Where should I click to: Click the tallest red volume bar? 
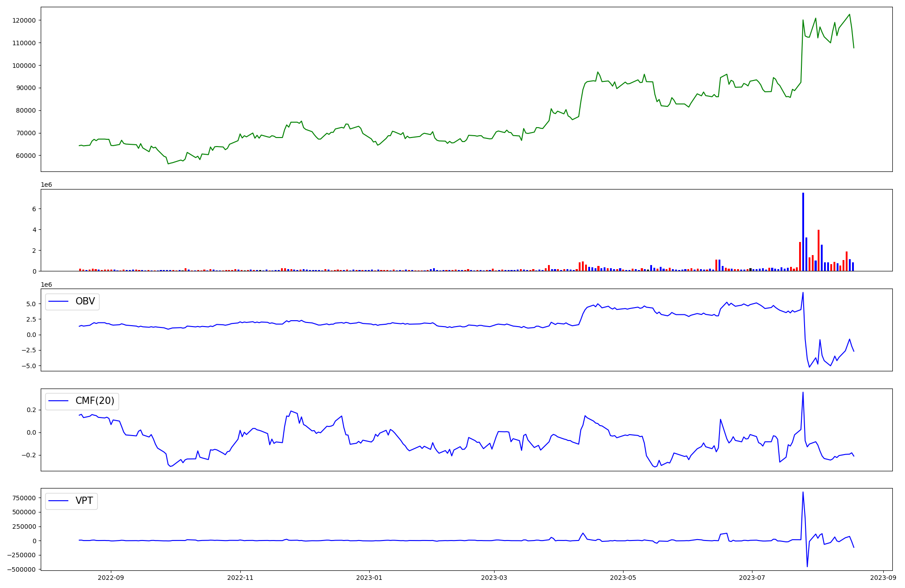click(819, 251)
